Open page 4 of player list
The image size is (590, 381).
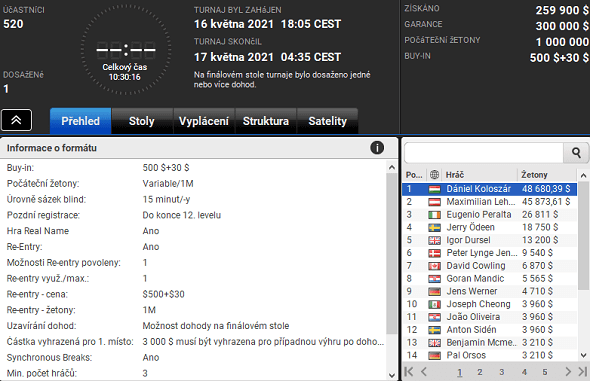pos(524,372)
